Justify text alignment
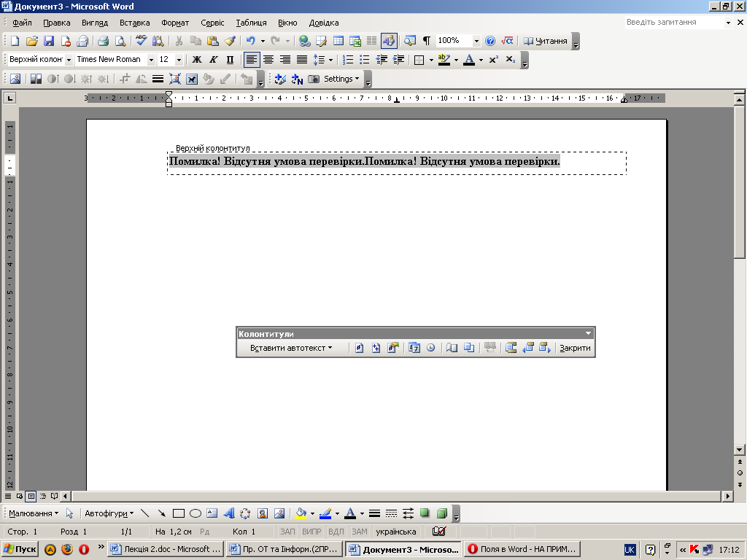Screen dimensions: 747x560 [302, 60]
